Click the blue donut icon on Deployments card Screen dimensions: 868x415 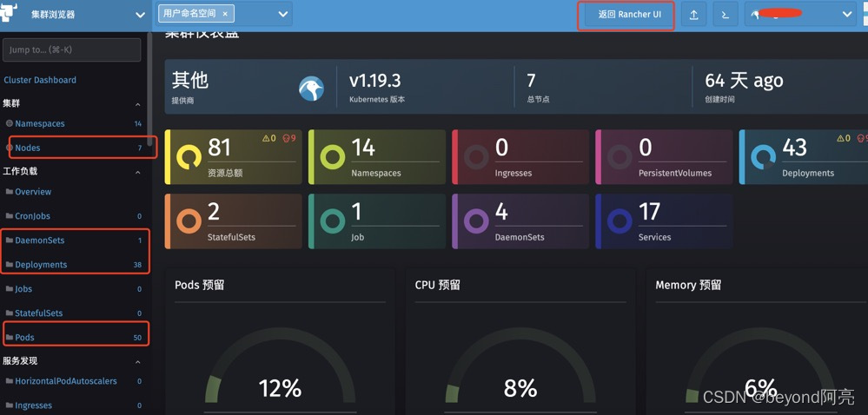[x=764, y=157]
